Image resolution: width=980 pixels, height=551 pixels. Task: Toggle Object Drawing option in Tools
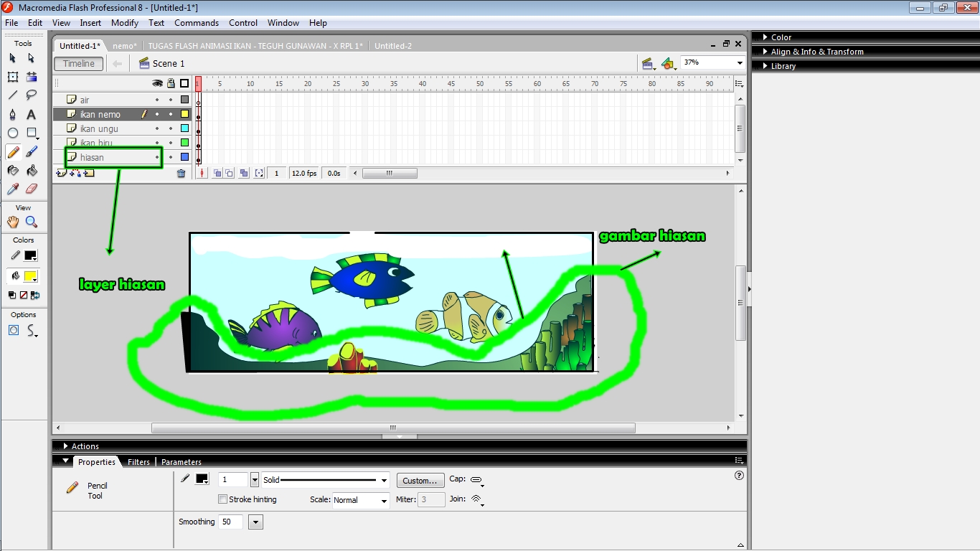(13, 330)
